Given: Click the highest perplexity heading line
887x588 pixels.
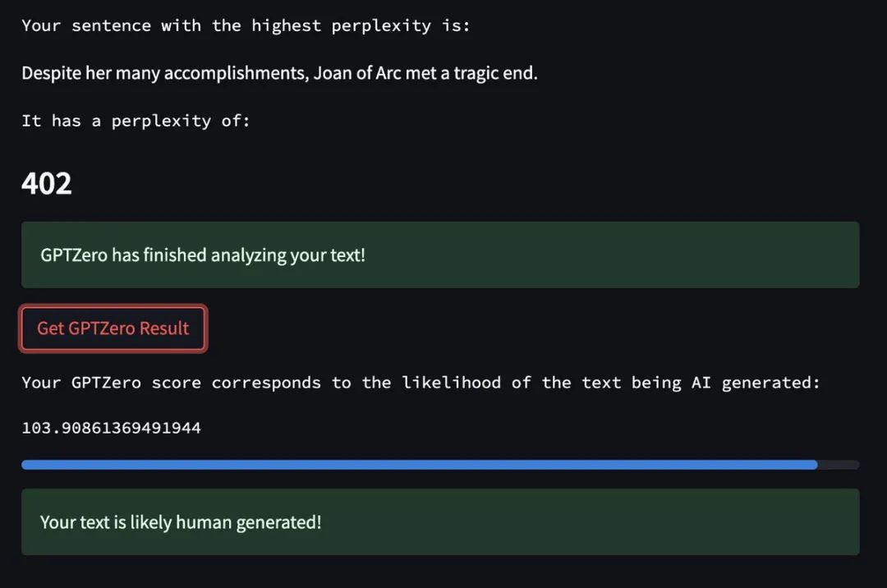Looking at the screenshot, I should (246, 26).
